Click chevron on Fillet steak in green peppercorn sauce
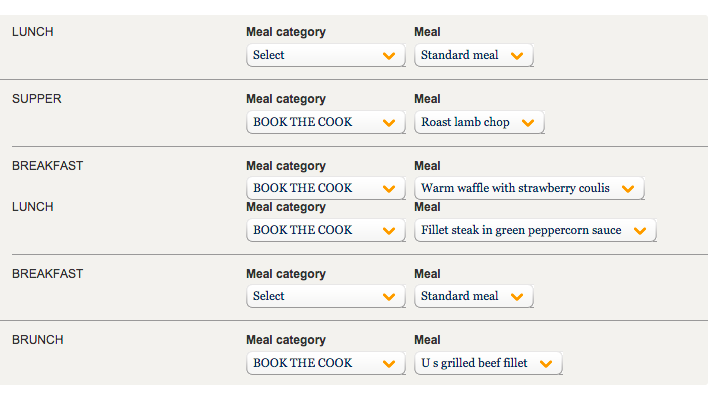Viewport: 717px width, 394px height. point(640,230)
